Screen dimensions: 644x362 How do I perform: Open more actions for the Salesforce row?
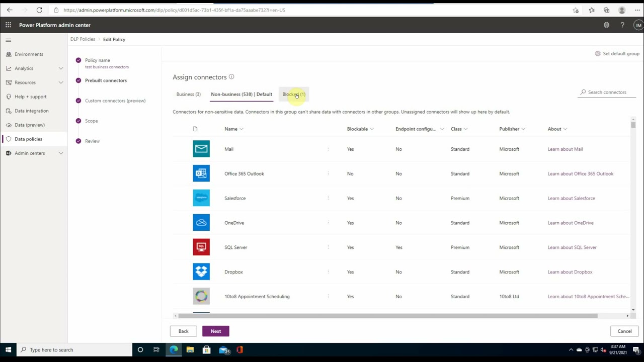click(x=328, y=198)
